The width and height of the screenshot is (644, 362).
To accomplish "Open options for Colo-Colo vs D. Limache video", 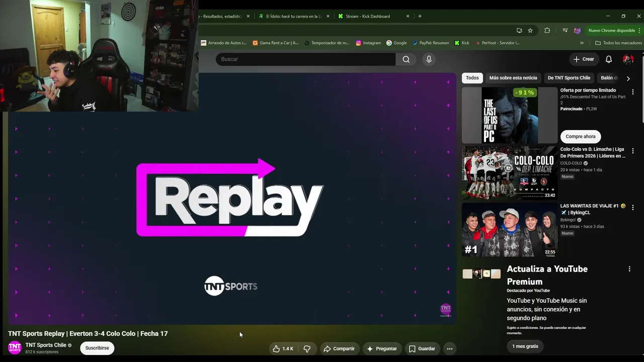I will pos(633,151).
